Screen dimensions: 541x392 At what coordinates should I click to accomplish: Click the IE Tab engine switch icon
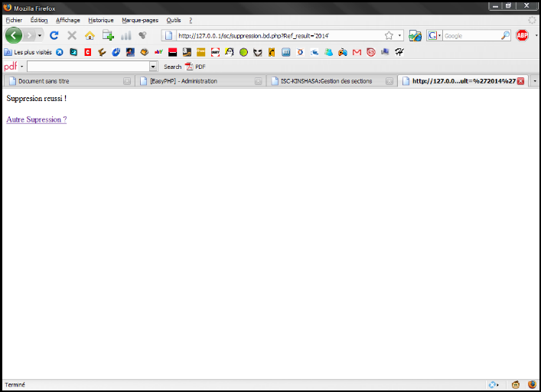415,35
